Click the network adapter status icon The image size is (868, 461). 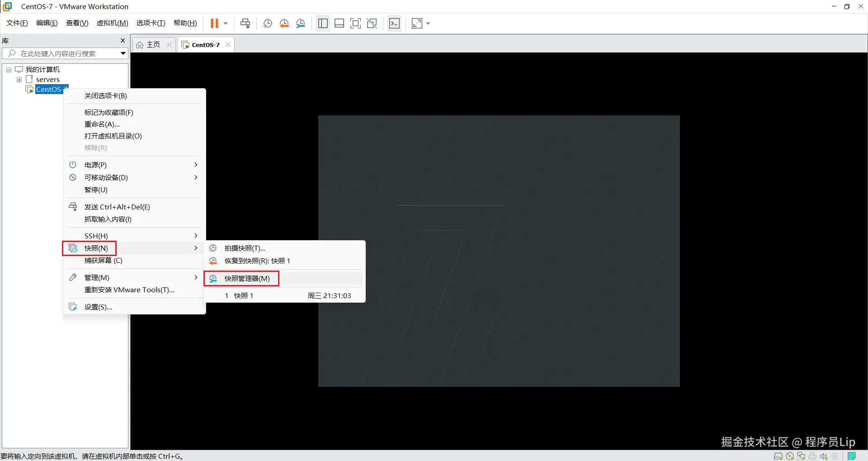point(801,456)
